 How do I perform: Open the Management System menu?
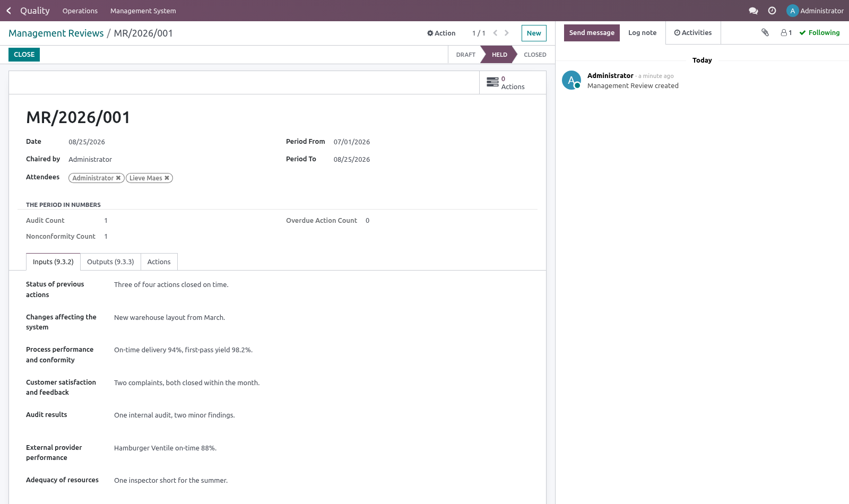pyautogui.click(x=143, y=11)
